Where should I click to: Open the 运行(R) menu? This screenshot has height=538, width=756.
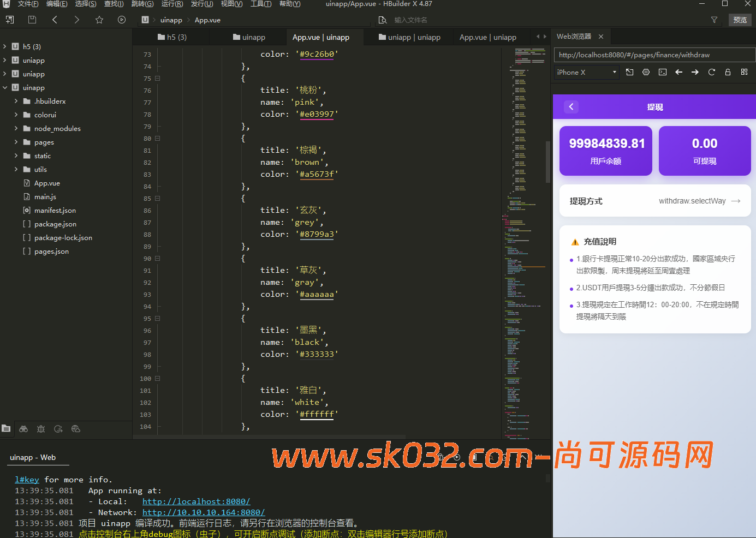pyautogui.click(x=172, y=4)
